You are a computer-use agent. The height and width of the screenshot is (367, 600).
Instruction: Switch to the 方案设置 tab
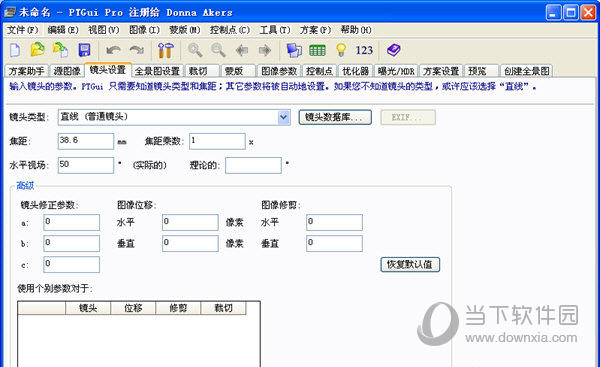pos(441,71)
